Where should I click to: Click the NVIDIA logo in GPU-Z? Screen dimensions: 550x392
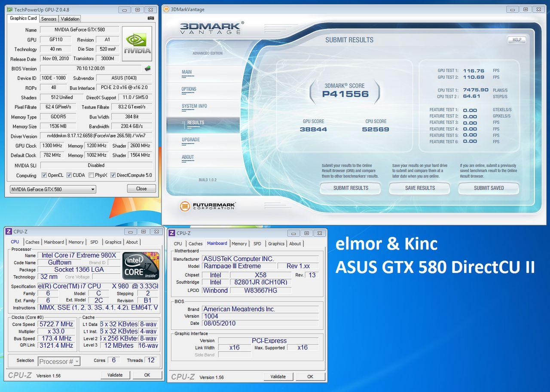(137, 44)
